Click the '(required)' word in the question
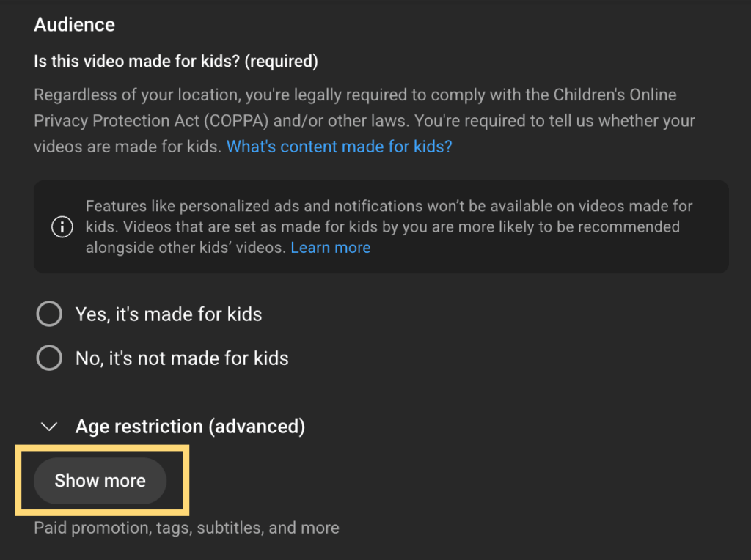The image size is (751, 560). click(281, 62)
